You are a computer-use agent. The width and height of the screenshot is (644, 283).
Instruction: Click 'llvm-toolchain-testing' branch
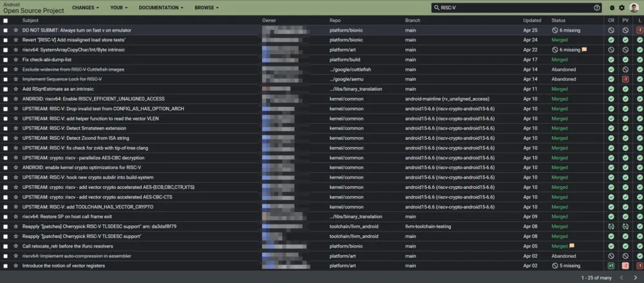click(428, 227)
